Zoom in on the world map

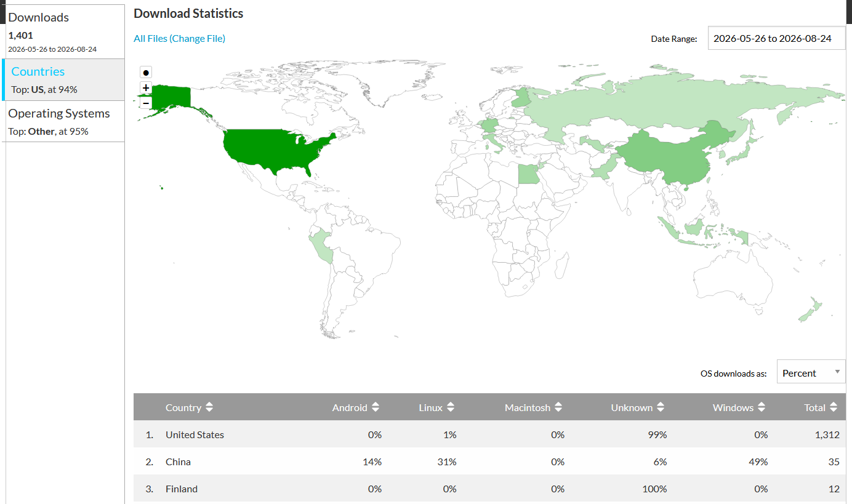pyautogui.click(x=146, y=88)
